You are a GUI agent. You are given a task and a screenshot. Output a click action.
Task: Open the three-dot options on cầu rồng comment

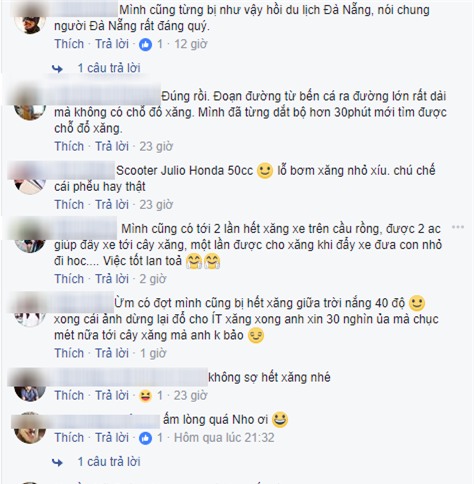[x=458, y=227]
